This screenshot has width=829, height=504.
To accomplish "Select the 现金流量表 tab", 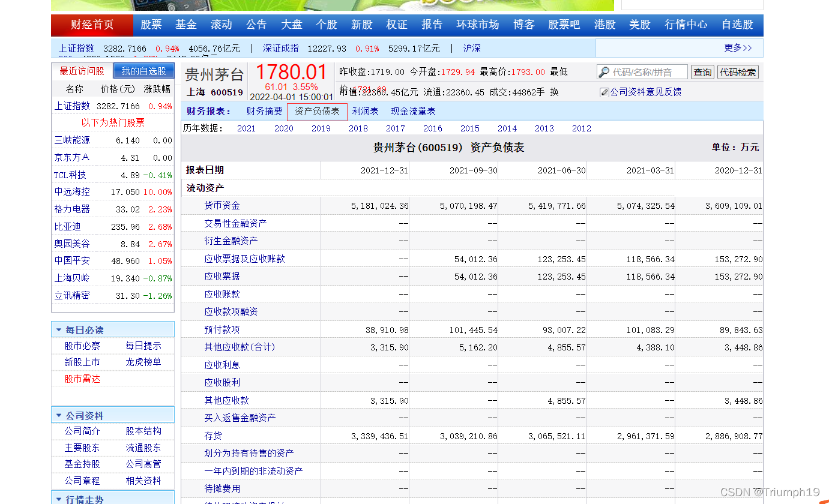I will 414,112.
